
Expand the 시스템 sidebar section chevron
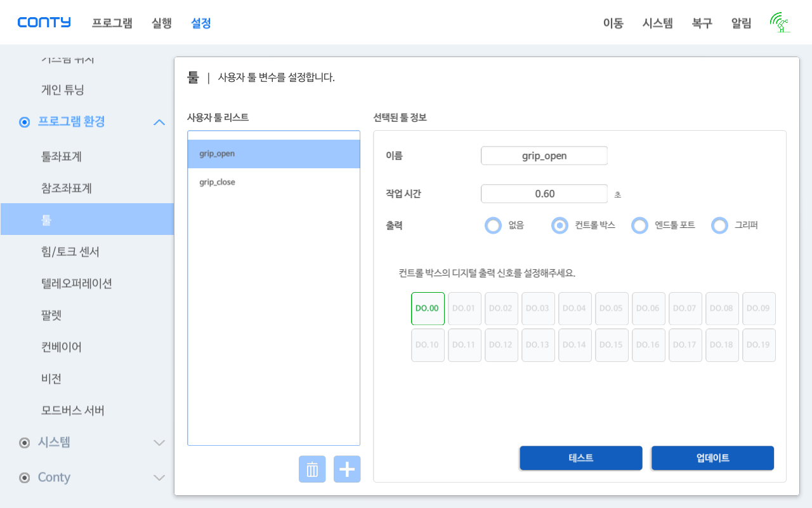[159, 443]
